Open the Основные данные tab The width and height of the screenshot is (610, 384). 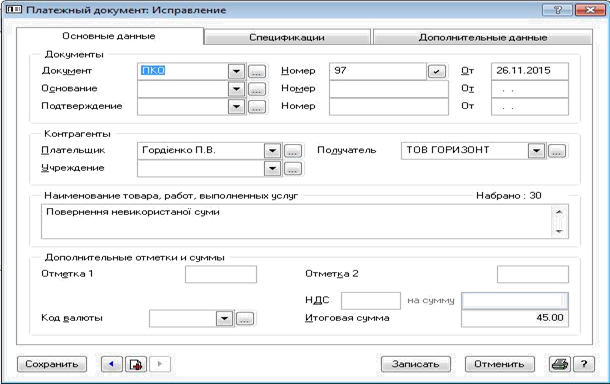[x=109, y=36]
